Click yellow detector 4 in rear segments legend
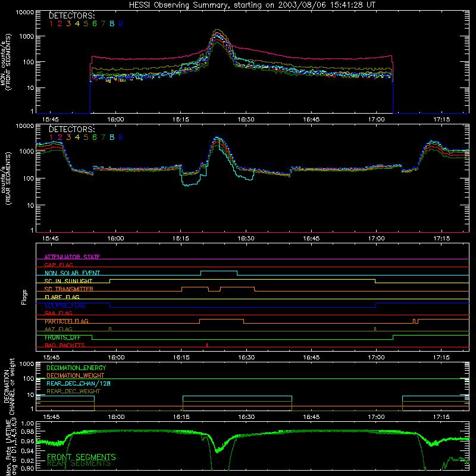476x476 pixels. [x=77, y=137]
